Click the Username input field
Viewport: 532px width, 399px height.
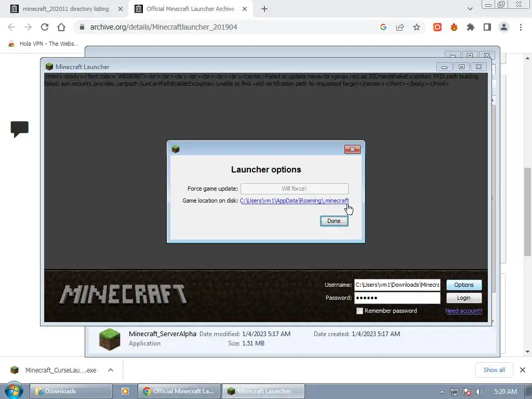click(397, 285)
